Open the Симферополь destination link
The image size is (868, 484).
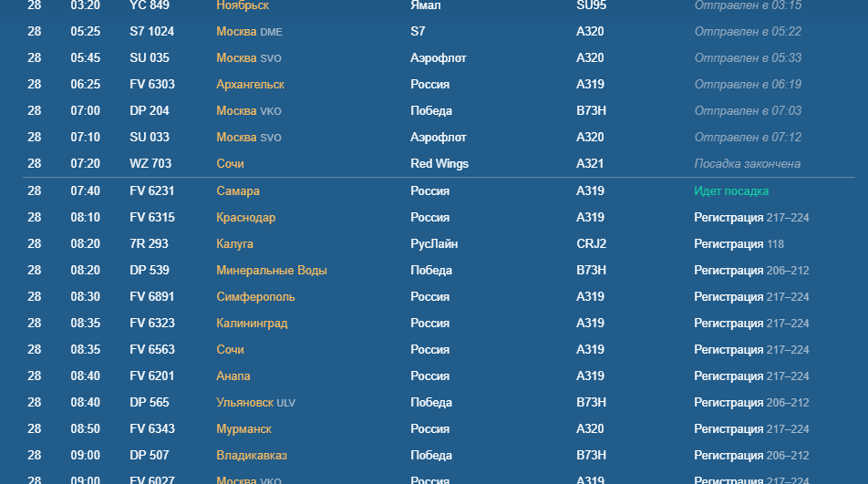click(x=255, y=297)
